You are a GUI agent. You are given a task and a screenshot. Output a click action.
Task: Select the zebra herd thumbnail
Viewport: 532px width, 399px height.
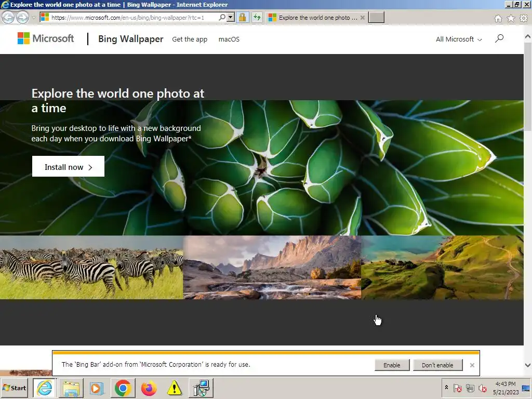(x=91, y=268)
